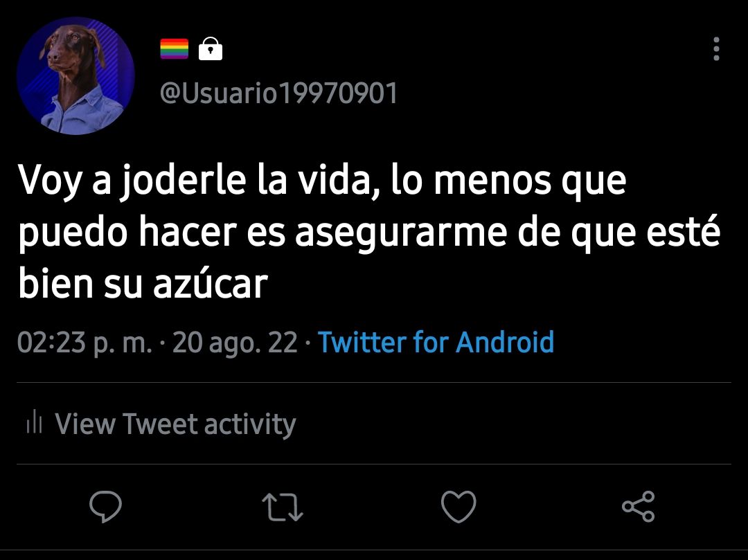Image resolution: width=748 pixels, height=560 pixels.
Task: Retweet using the arrows icon
Action: coord(283,507)
